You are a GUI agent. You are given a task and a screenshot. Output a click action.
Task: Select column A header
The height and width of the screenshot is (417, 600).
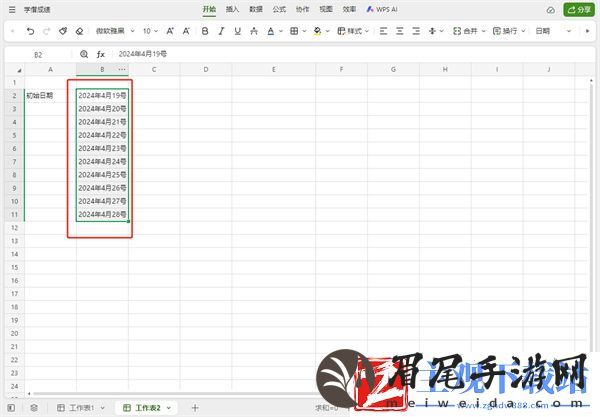(51, 70)
